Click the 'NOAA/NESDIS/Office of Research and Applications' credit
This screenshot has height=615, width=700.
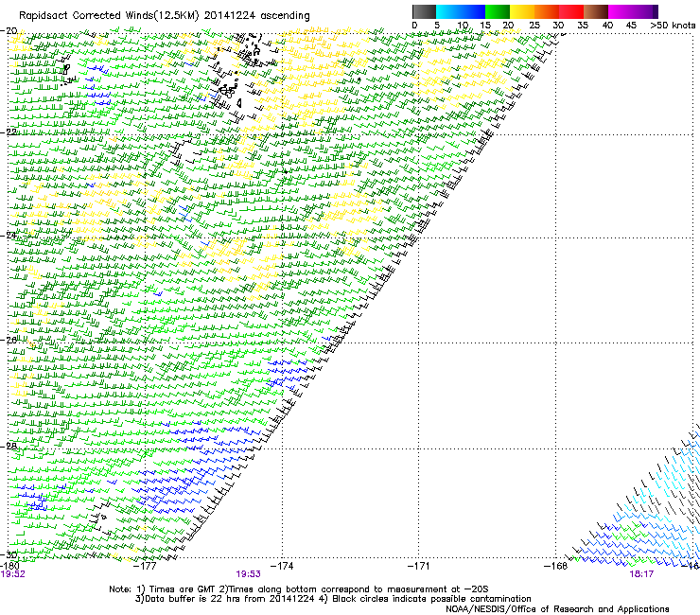pyautogui.click(x=557, y=609)
